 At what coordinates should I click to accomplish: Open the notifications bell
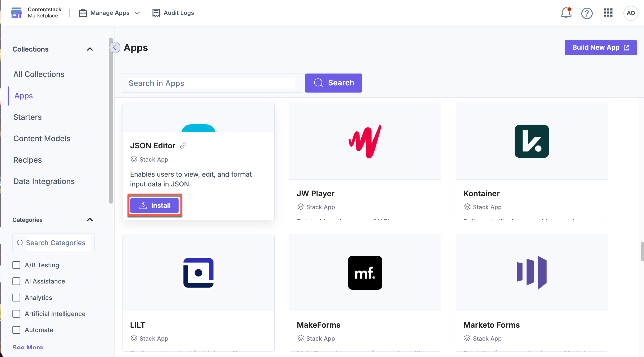click(x=566, y=13)
